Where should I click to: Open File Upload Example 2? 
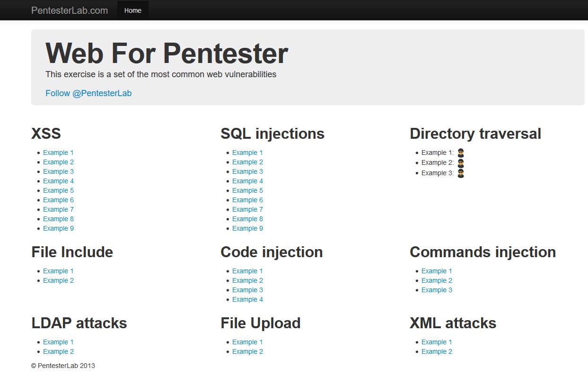pyautogui.click(x=247, y=351)
